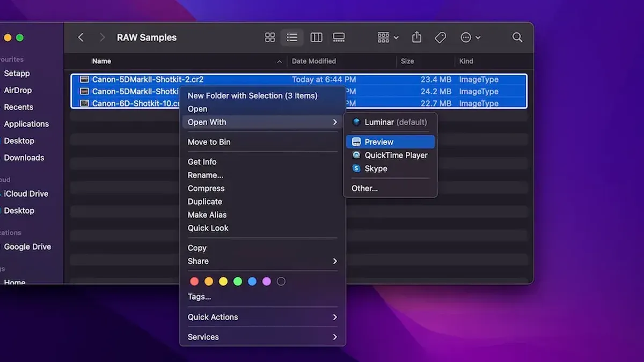
Task: Choose Compress in context menu
Action: 206,188
